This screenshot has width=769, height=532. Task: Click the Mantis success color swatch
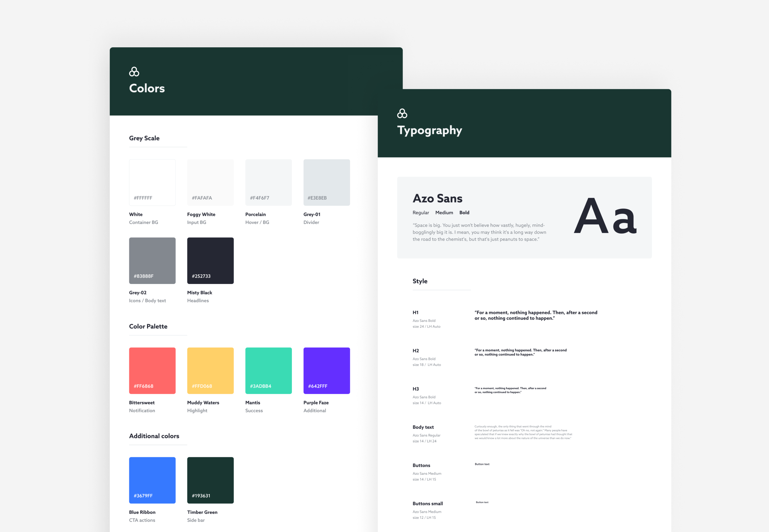click(269, 370)
